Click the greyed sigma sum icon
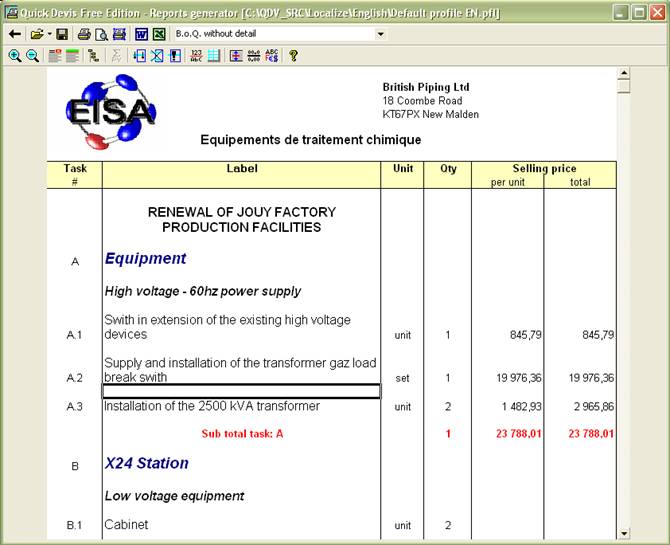Viewport: 670px width, 545px height. tap(116, 56)
